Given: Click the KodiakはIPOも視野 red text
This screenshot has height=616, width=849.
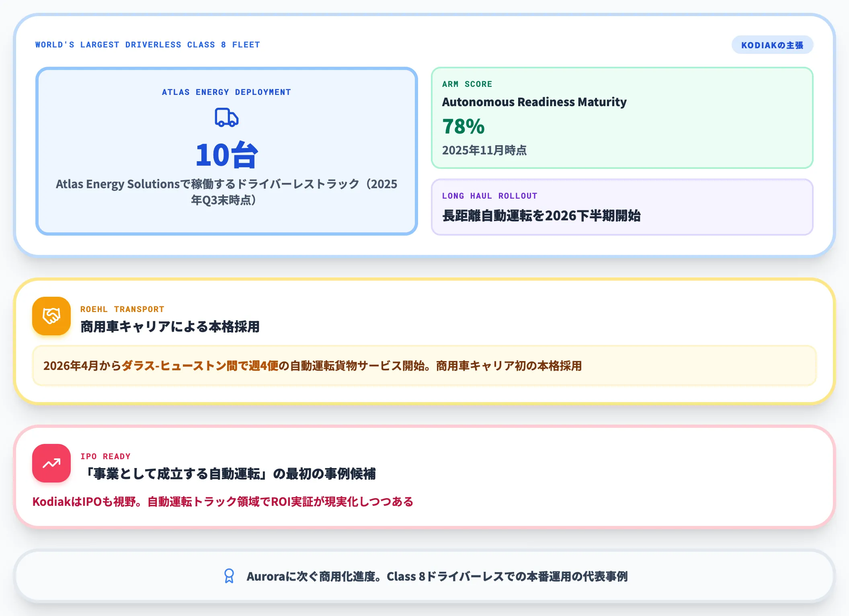Looking at the screenshot, I should [223, 502].
